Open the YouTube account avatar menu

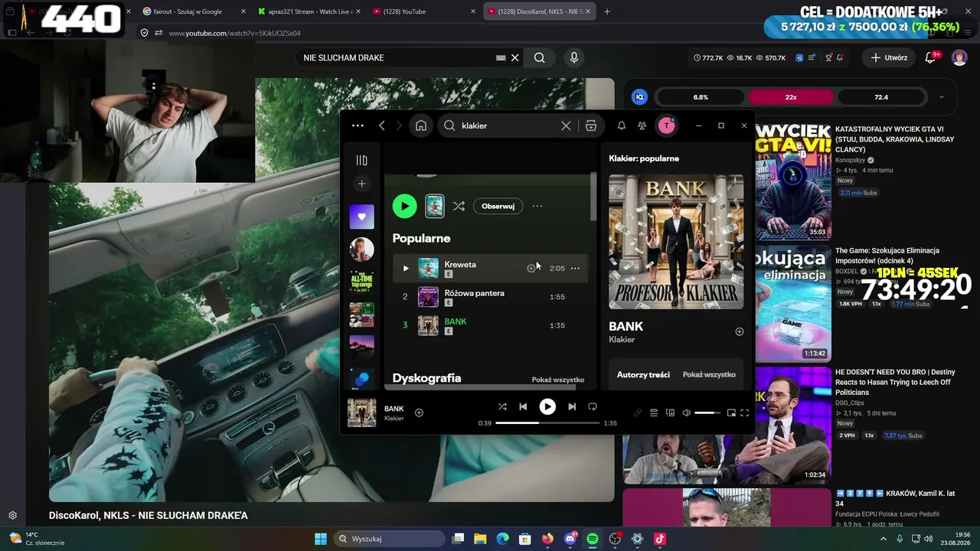click(959, 57)
